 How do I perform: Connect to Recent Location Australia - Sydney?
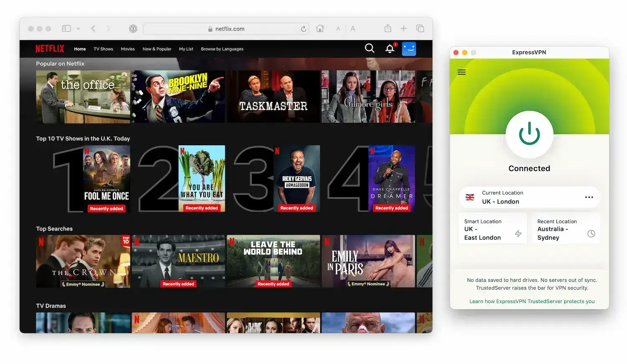[566, 229]
